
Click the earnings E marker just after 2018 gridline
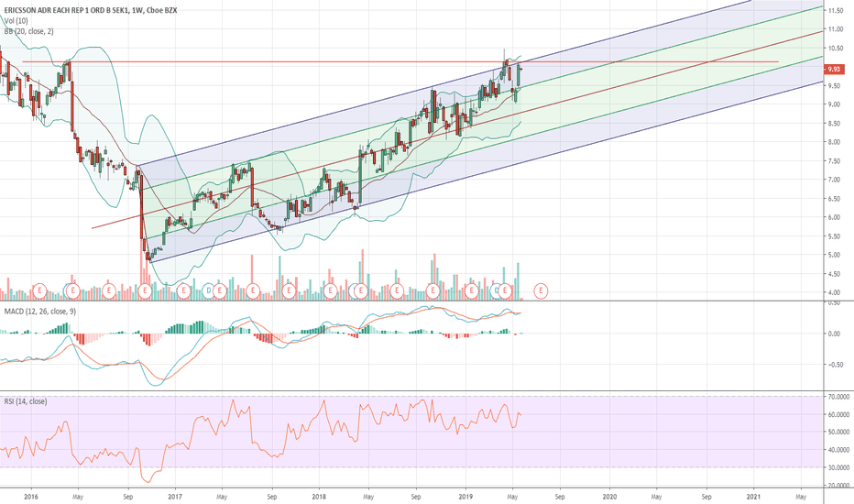coord(330,291)
